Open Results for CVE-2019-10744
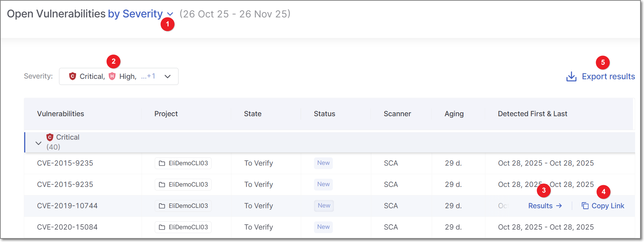 (541, 206)
